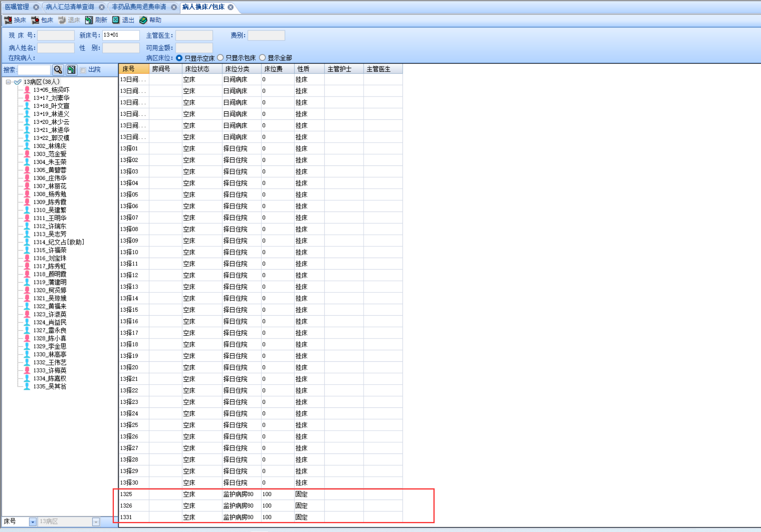Image resolution: width=761 pixels, height=532 pixels.
Task: Click the 费别 field
Action: 266,35
